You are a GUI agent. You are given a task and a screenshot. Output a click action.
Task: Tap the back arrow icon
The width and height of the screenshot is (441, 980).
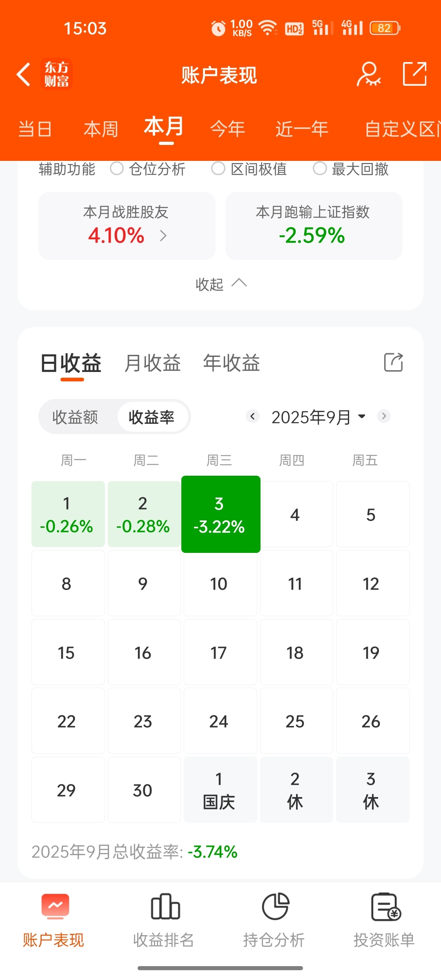[x=24, y=75]
